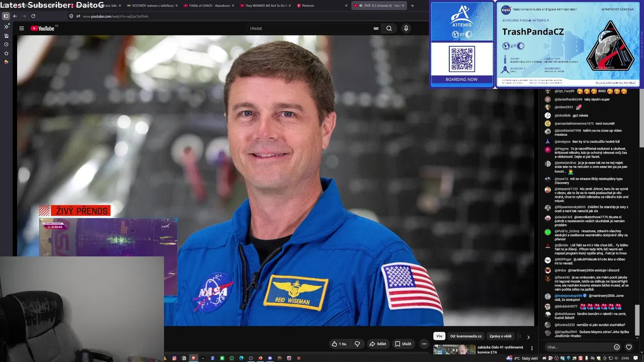Like the video with thumbs up
The width and height of the screenshot is (644, 362).
[339, 344]
